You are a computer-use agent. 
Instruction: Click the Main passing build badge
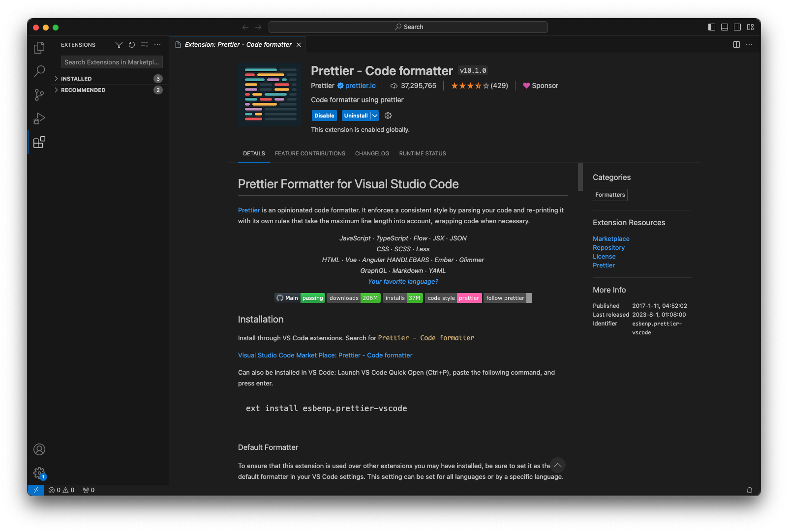300,298
